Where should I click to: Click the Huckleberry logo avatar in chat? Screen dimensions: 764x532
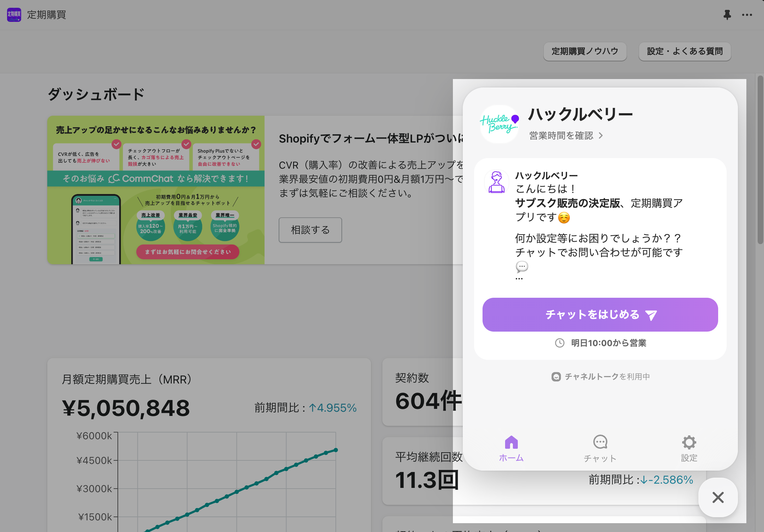[x=499, y=124]
